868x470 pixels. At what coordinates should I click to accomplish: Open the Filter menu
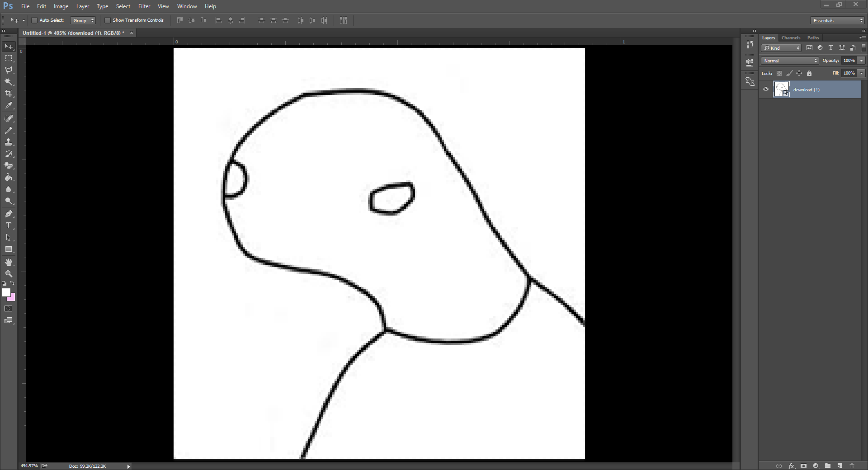[144, 6]
